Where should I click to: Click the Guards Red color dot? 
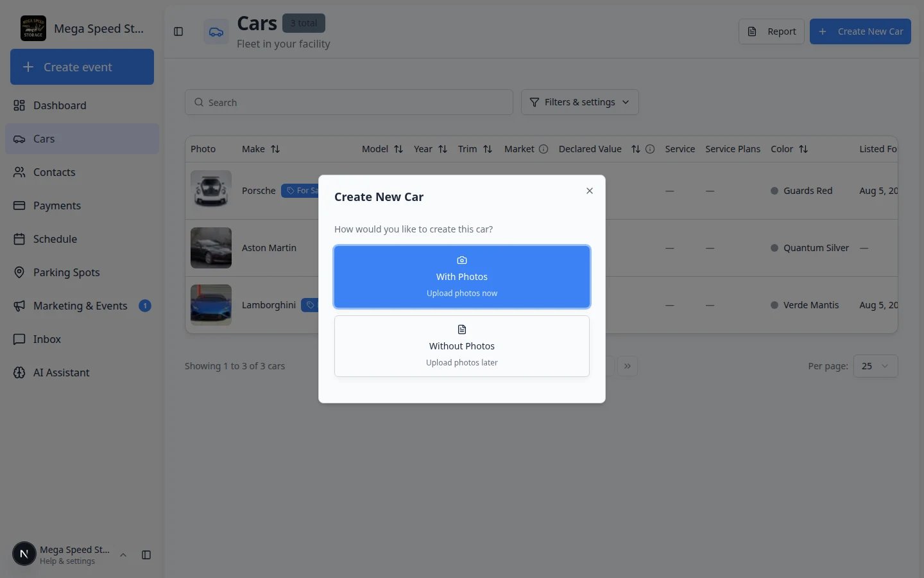tap(774, 191)
